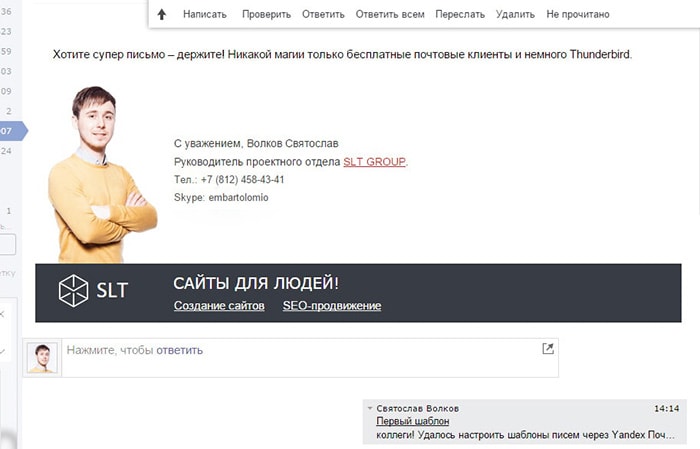This screenshot has height=449, width=700.
Task: Click Ответить in the toolbar
Action: tap(323, 14)
